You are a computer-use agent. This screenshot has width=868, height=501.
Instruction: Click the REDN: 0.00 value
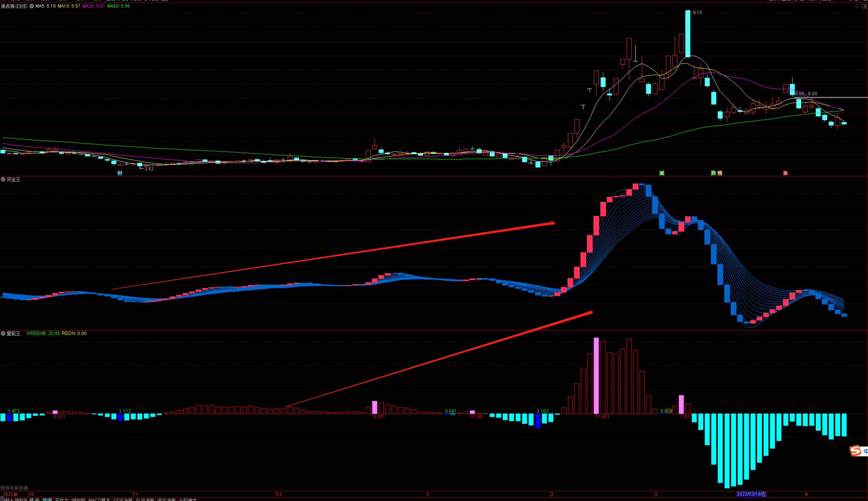pyautogui.click(x=74, y=333)
